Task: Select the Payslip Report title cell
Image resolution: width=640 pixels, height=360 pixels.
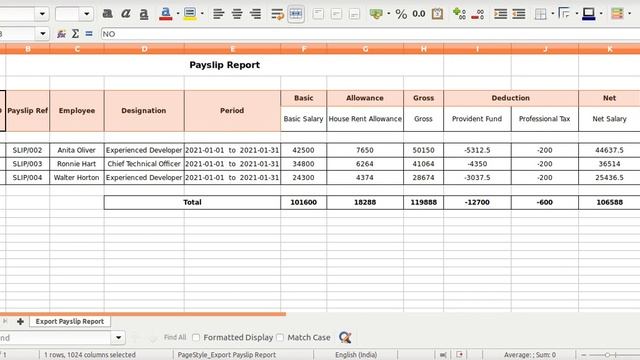Action: point(224,65)
